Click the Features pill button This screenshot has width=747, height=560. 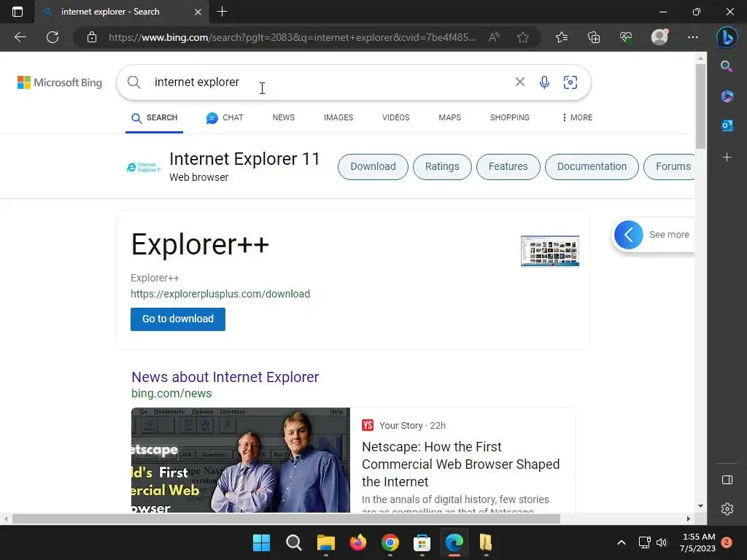508,167
